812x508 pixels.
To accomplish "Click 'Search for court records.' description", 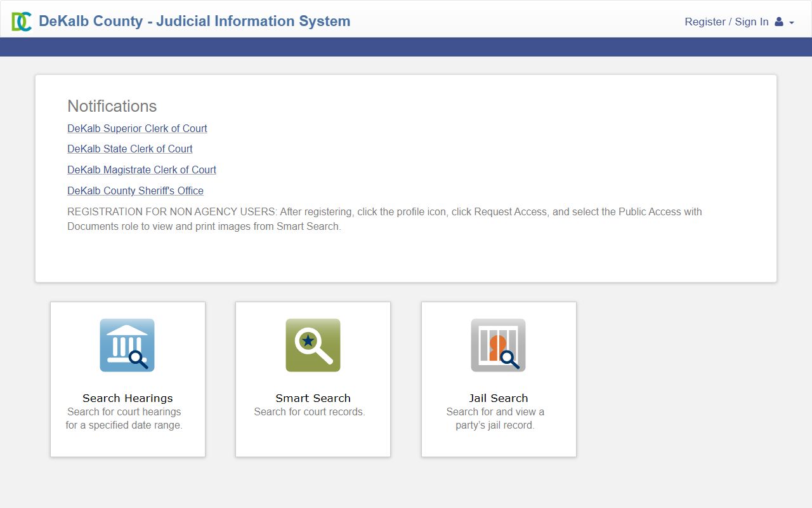I will point(310,411).
